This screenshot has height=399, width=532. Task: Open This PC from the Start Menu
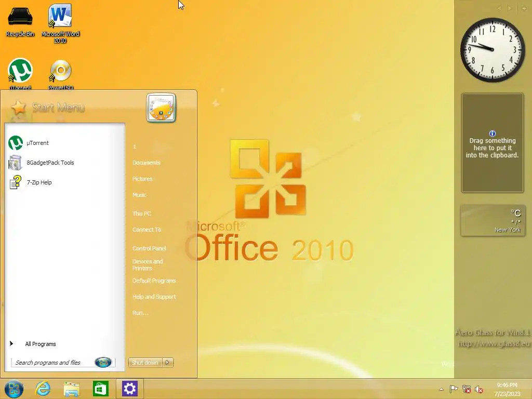[142, 214]
